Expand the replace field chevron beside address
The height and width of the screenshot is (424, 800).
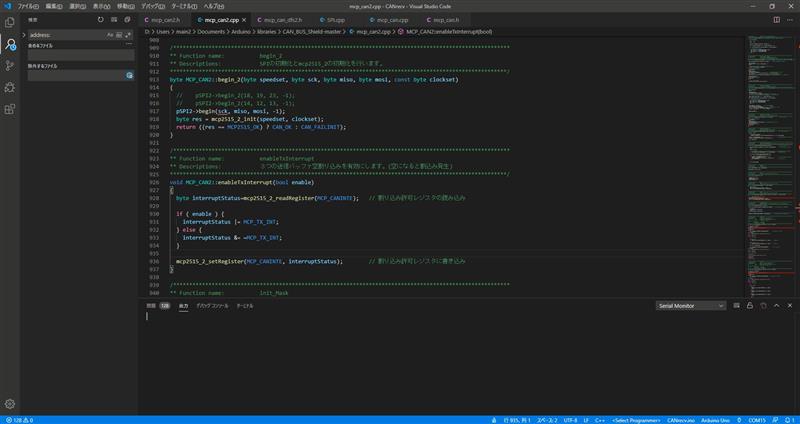tap(24, 35)
